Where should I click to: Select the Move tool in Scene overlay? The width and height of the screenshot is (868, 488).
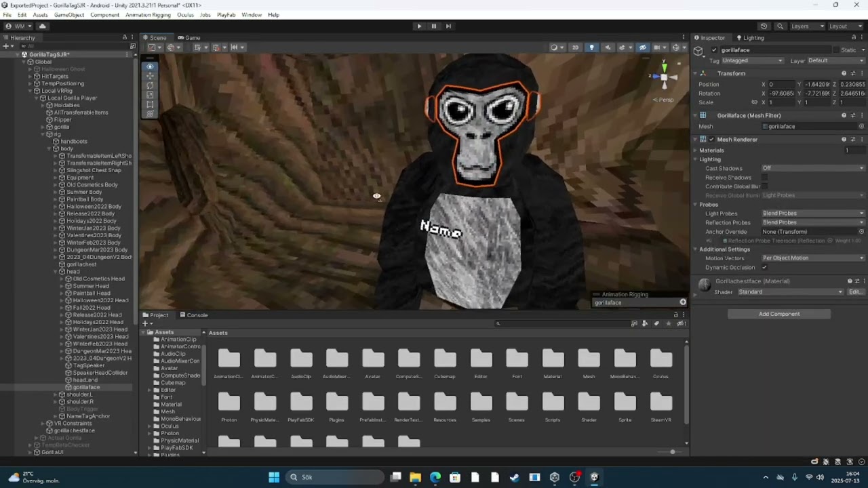[x=150, y=76]
